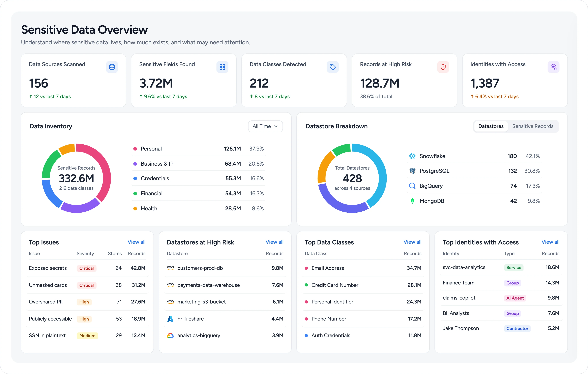Open View all in Top Data Classes
The width and height of the screenshot is (588, 374).
click(x=412, y=242)
